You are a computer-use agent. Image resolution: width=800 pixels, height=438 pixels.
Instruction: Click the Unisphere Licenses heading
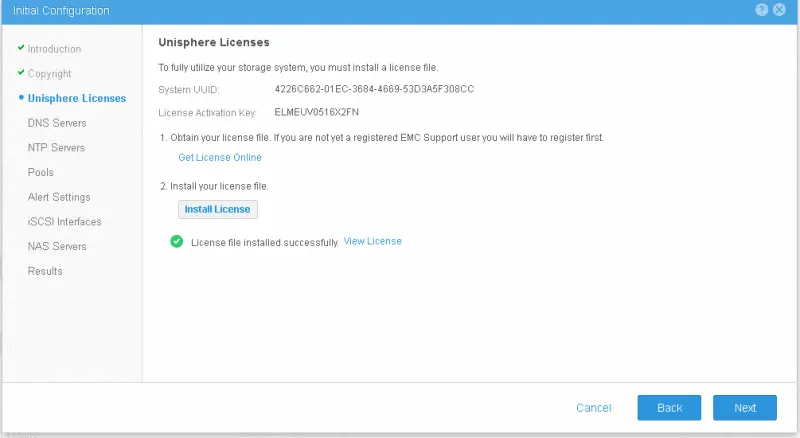(x=214, y=42)
